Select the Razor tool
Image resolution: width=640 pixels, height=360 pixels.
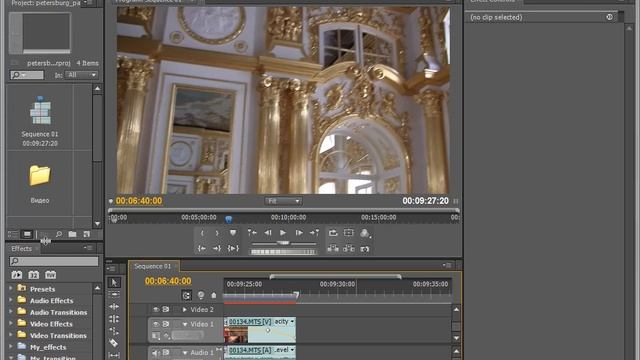tap(114, 343)
